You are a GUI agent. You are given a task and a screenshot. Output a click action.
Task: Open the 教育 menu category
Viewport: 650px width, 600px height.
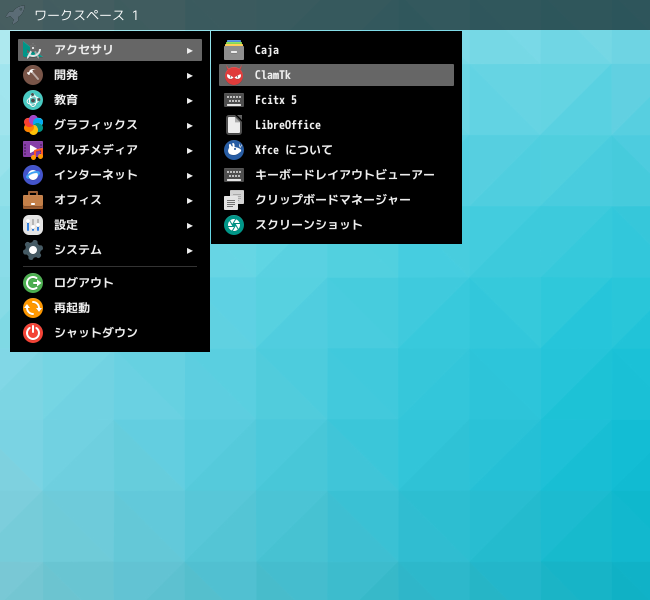tap(66, 100)
